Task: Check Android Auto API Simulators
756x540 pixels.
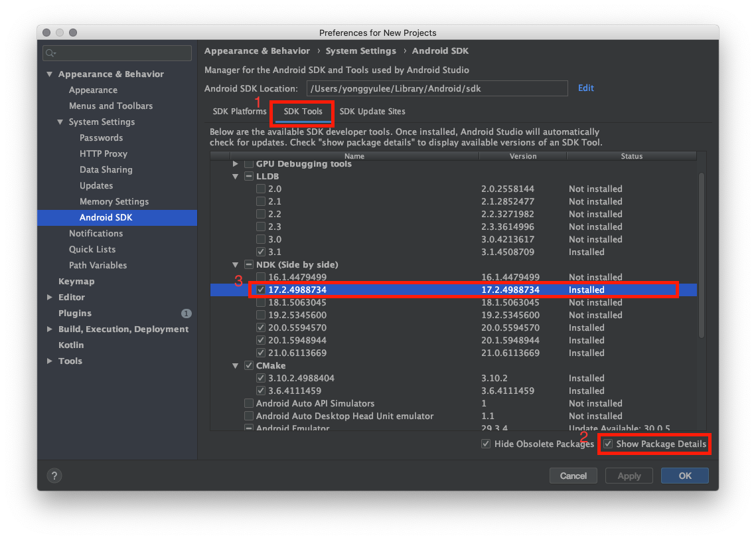Action: pyautogui.click(x=249, y=403)
